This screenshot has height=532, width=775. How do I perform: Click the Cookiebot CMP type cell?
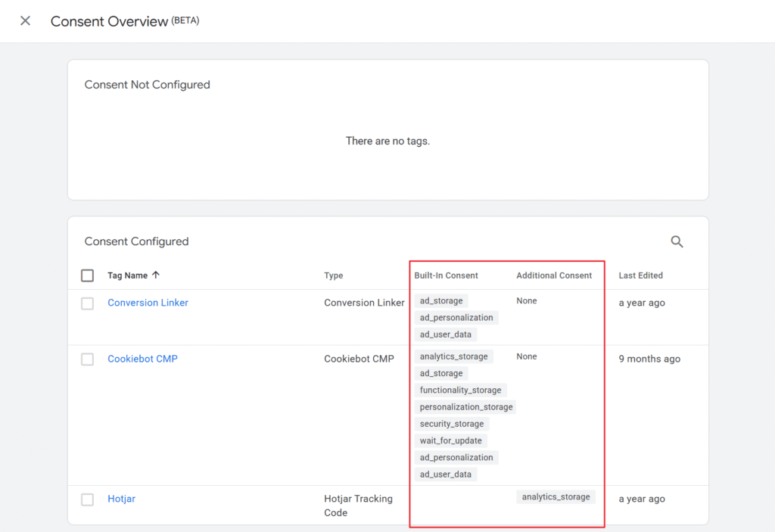(x=359, y=359)
